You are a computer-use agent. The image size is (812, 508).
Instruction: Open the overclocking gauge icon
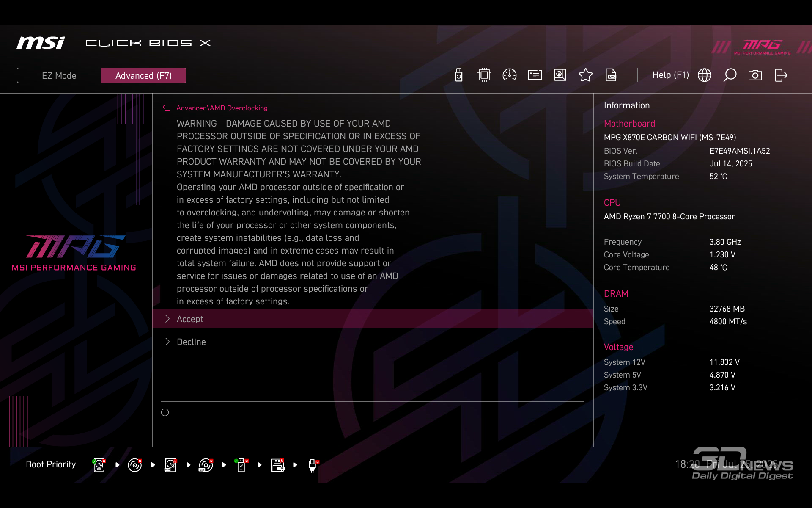(509, 75)
